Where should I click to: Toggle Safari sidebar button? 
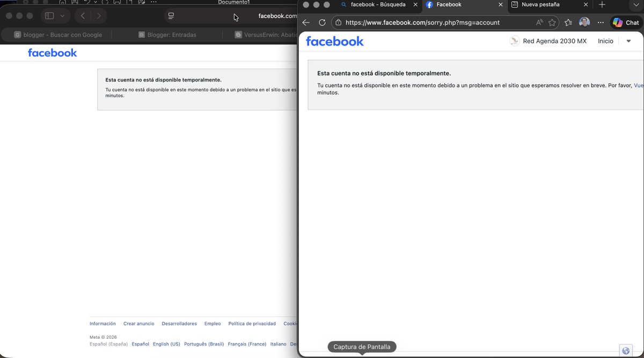[x=49, y=16]
